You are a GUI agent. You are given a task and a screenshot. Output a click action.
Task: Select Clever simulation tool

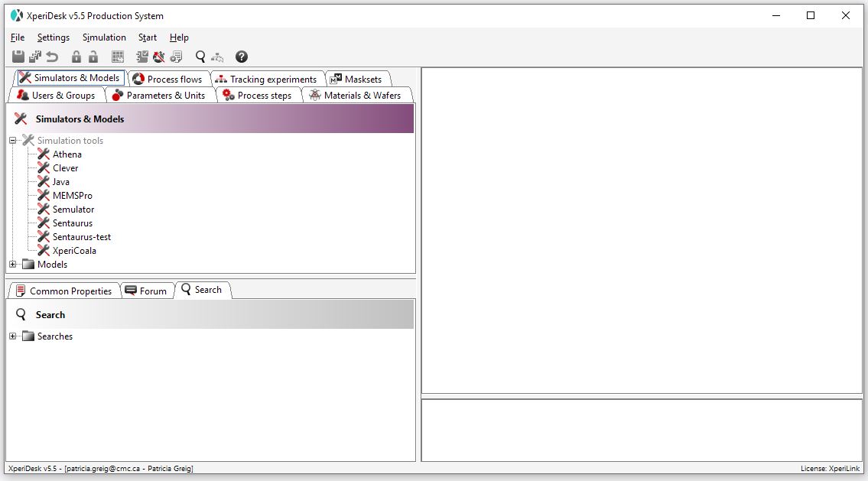point(65,168)
